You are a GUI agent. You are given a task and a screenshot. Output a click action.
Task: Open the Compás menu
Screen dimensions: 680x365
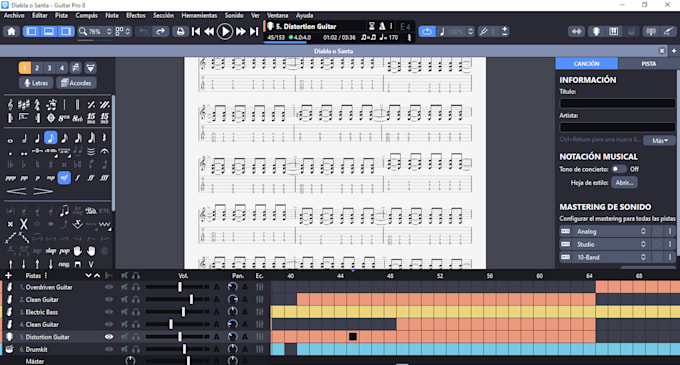[87, 15]
